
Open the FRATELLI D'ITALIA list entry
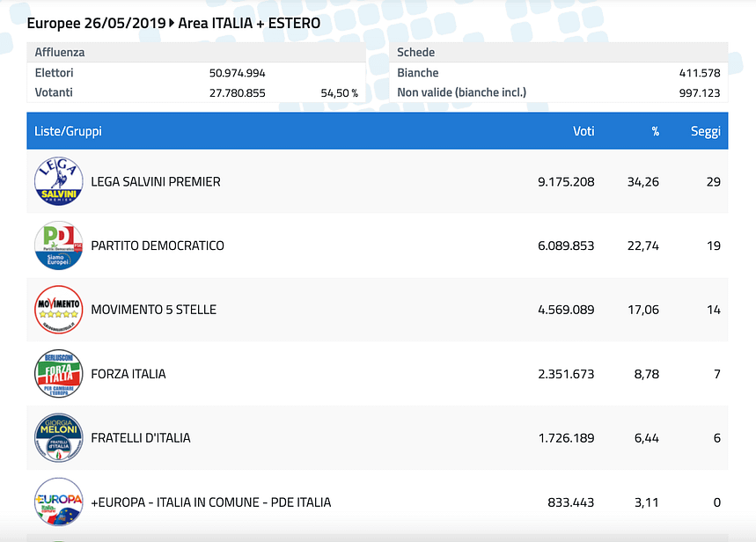tap(141, 438)
